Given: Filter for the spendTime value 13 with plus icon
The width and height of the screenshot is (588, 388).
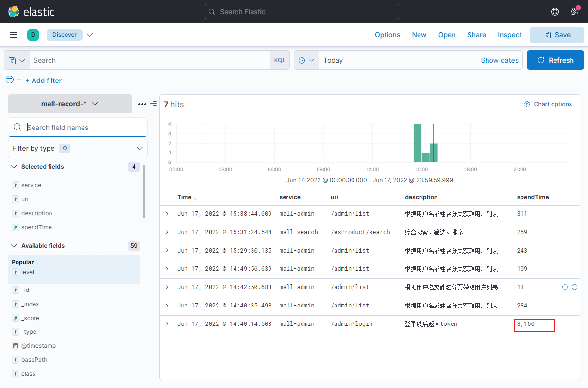Looking at the screenshot, I should coord(565,287).
